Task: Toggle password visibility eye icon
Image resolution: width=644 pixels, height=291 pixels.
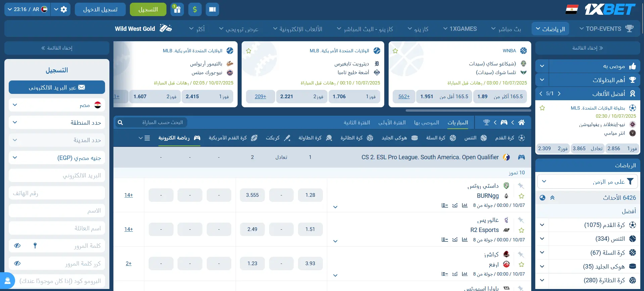Action: point(17,246)
